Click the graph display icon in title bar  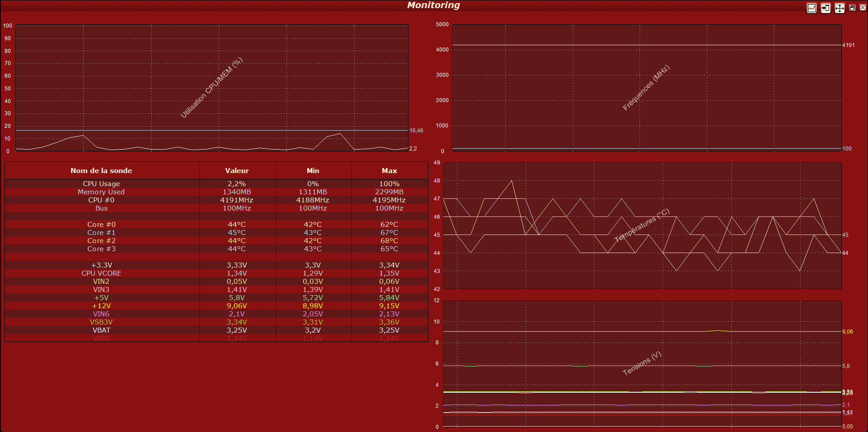coord(811,8)
